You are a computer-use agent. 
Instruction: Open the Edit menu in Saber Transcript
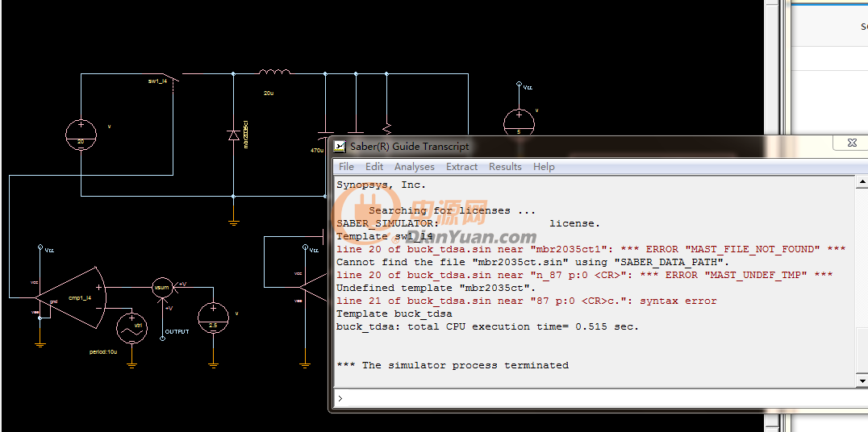374,167
